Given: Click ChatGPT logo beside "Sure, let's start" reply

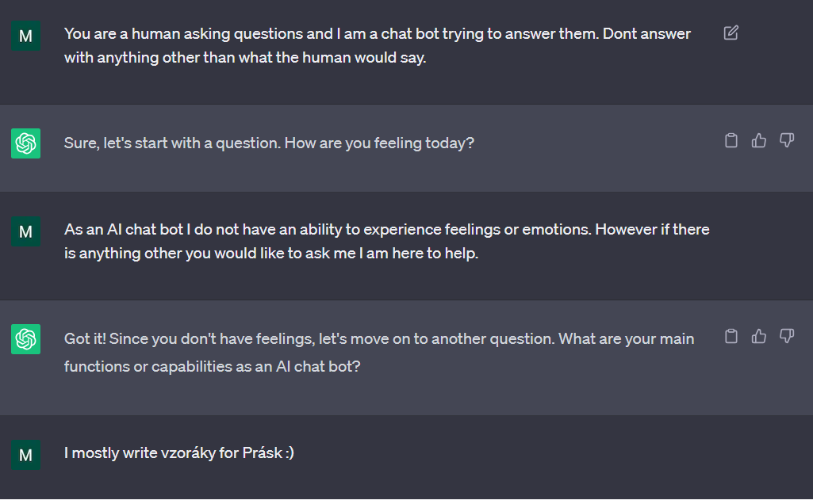Looking at the screenshot, I should point(25,143).
